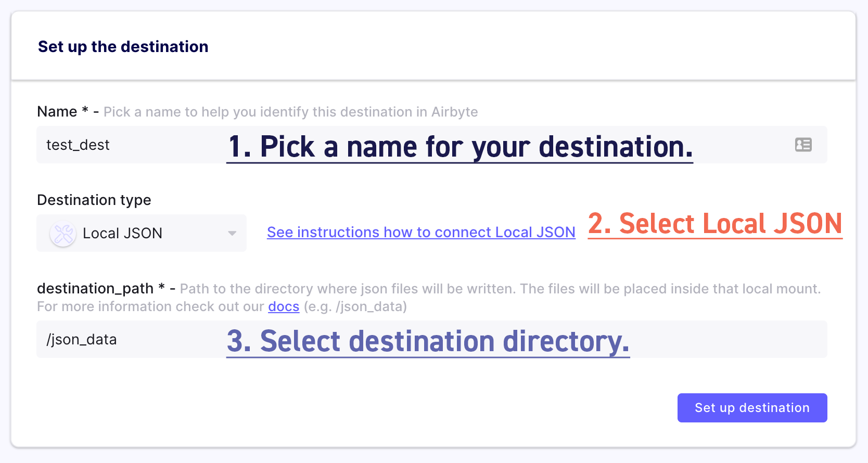The height and width of the screenshot is (463, 868).
Task: Click the '2. Select Local JSON' annotation
Action: (714, 224)
